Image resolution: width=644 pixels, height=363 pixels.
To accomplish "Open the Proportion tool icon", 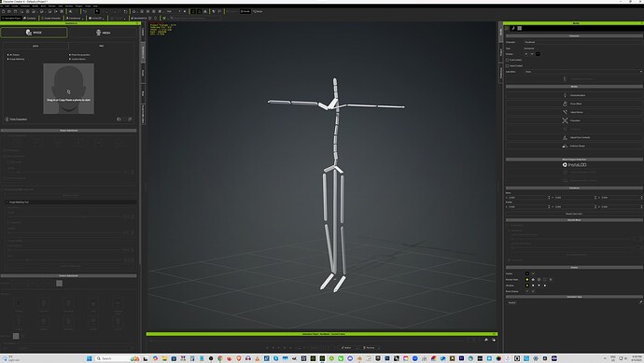I will [565, 120].
